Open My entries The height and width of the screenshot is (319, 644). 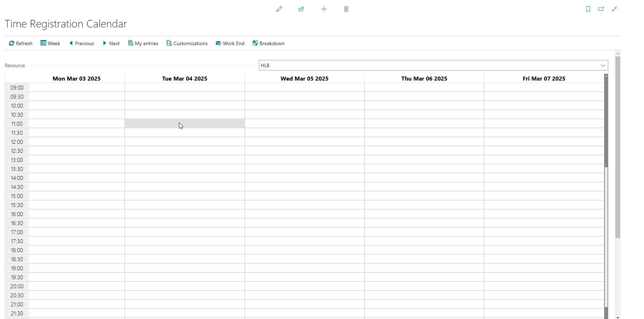tap(143, 43)
